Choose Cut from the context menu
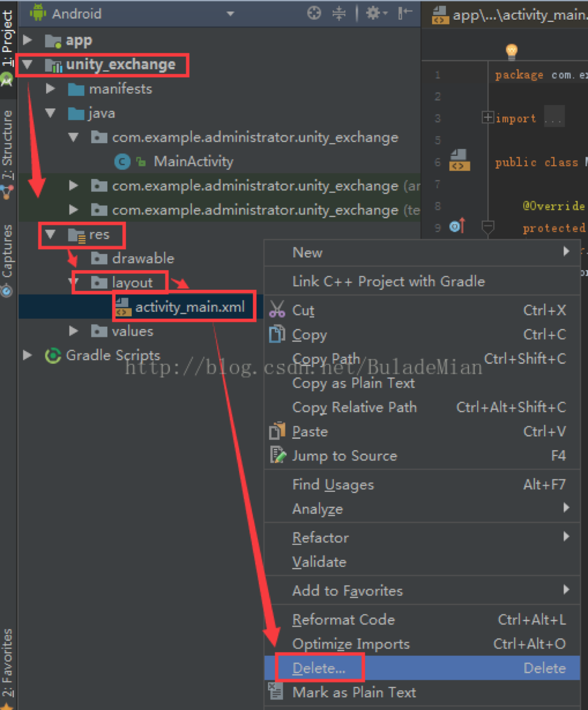The height and width of the screenshot is (710, 588). tap(422, 310)
